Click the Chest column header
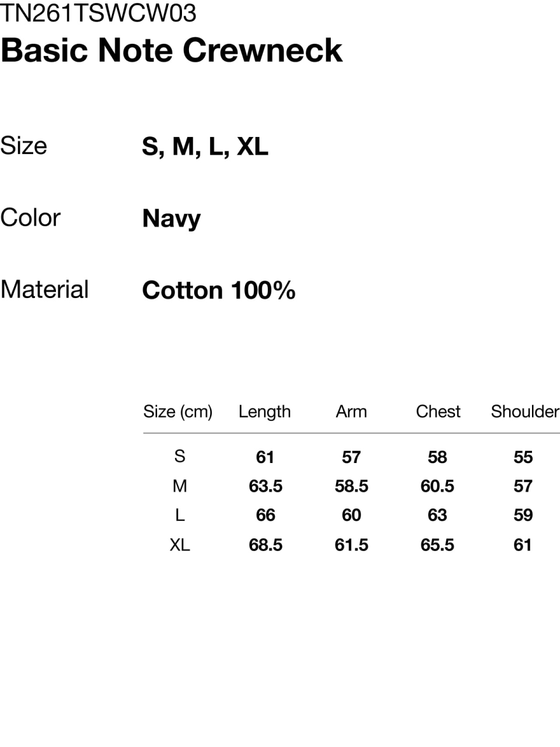 click(x=438, y=412)
